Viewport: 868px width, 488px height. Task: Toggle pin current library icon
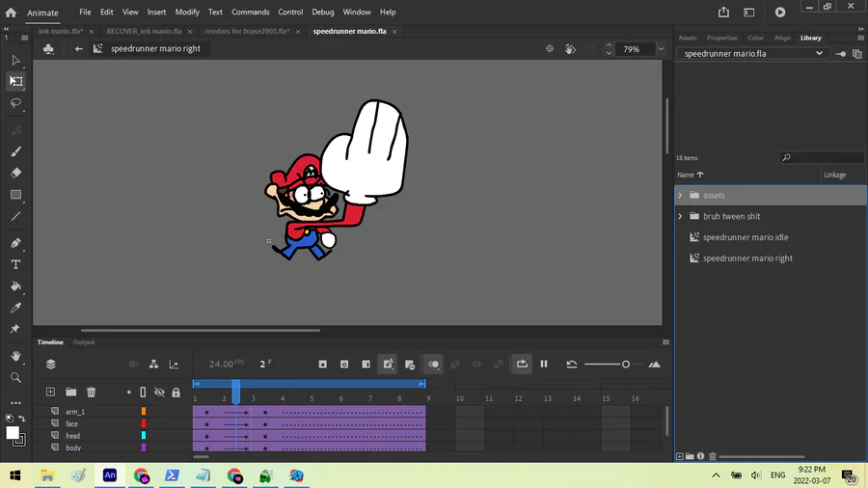tap(840, 54)
